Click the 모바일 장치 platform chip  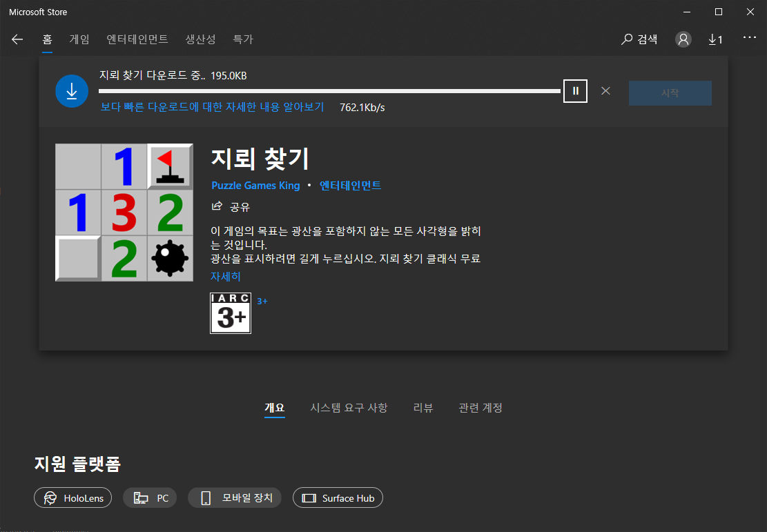coord(235,497)
